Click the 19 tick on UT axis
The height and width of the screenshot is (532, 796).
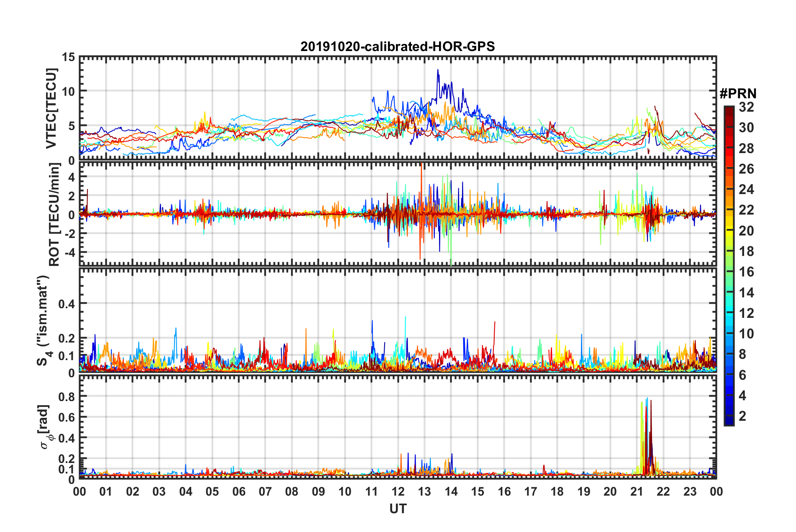pyautogui.click(x=584, y=491)
